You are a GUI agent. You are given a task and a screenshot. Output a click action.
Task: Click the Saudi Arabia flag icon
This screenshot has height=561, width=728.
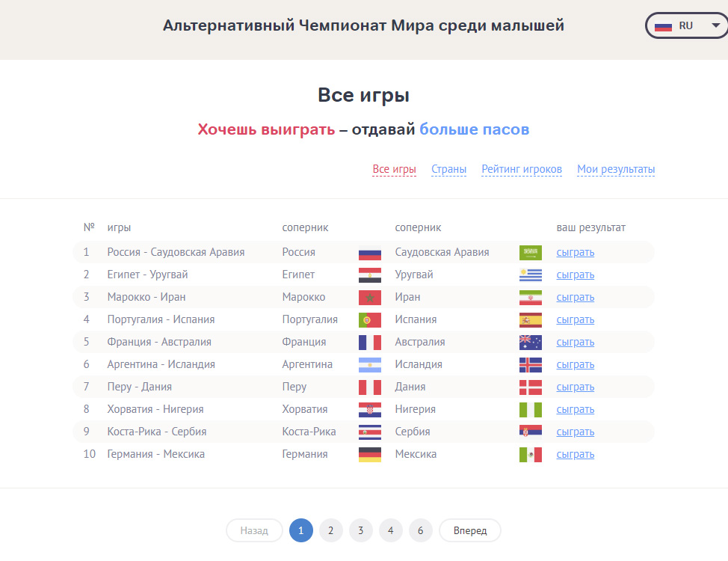click(530, 252)
